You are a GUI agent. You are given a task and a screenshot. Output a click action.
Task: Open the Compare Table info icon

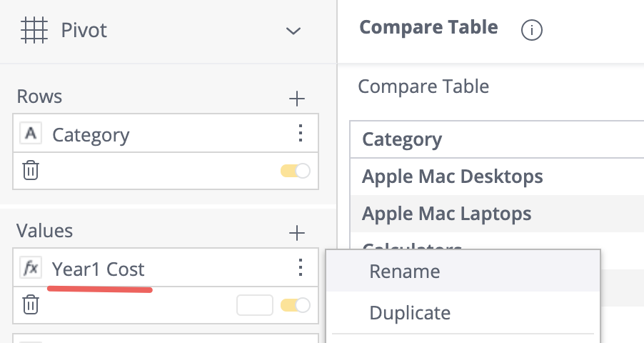tap(531, 30)
